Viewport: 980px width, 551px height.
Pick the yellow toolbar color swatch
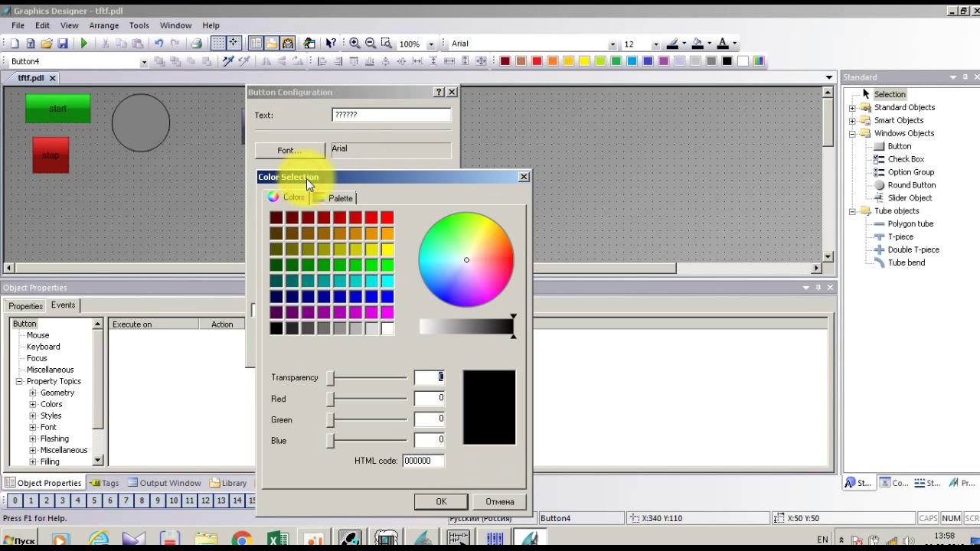[x=584, y=61]
